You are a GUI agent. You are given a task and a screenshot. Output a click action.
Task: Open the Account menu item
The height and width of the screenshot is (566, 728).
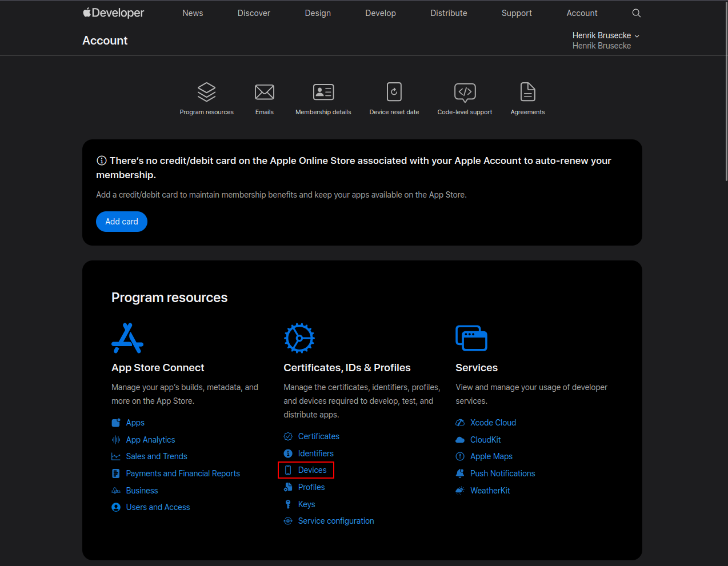click(582, 13)
